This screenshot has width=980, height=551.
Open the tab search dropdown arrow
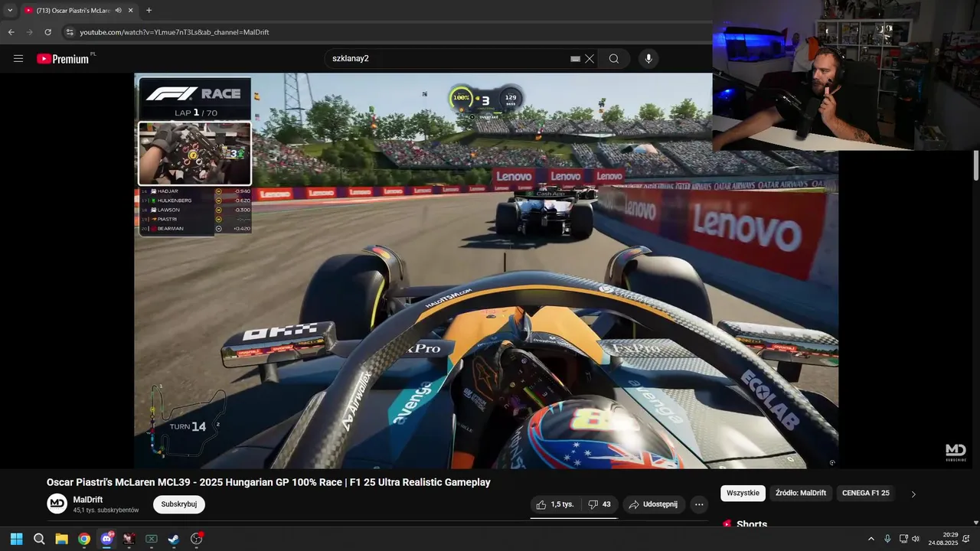9,10
